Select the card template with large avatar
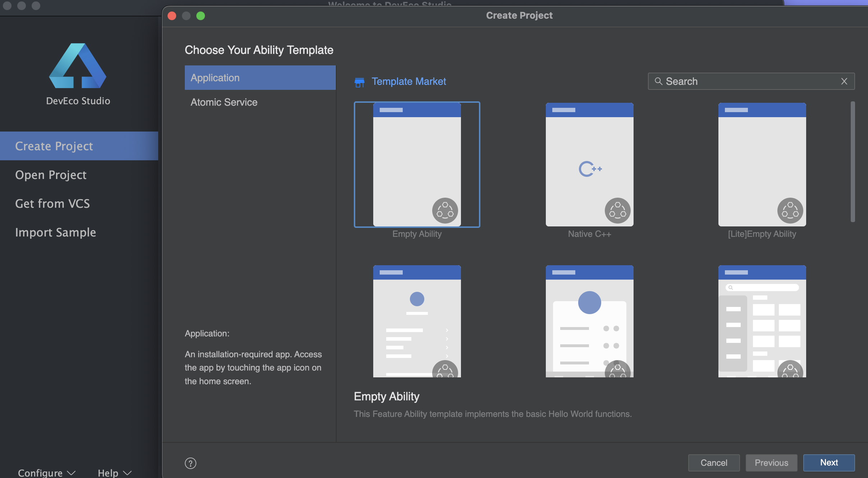Screen dimensions: 868x478 (x=590, y=321)
